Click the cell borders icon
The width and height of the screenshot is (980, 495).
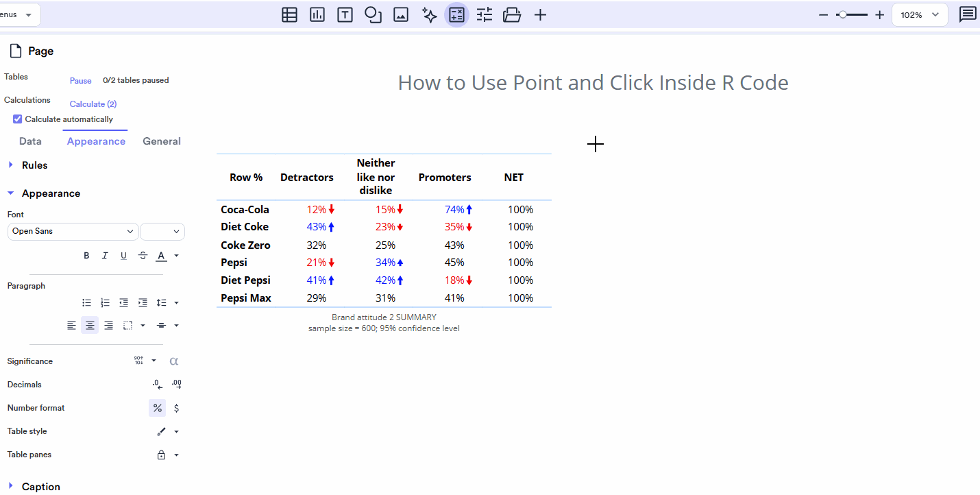pyautogui.click(x=127, y=325)
